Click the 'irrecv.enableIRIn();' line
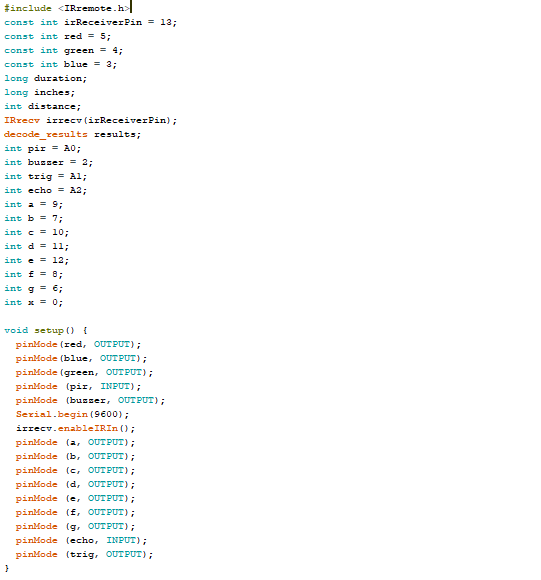The image size is (541, 580). click(75, 428)
